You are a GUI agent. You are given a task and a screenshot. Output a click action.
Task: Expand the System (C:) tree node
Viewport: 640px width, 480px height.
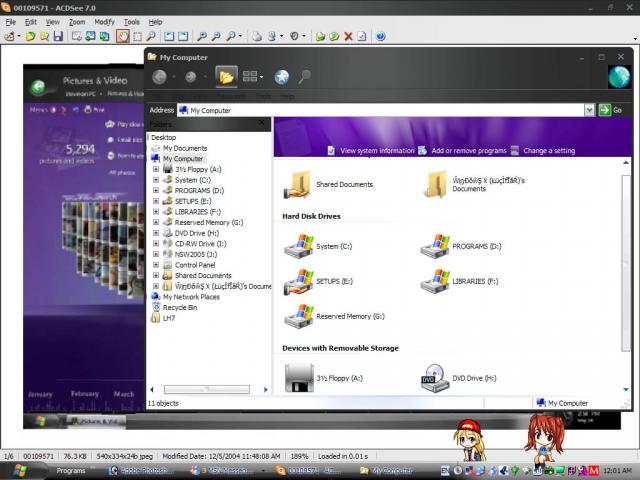pyautogui.click(x=156, y=180)
